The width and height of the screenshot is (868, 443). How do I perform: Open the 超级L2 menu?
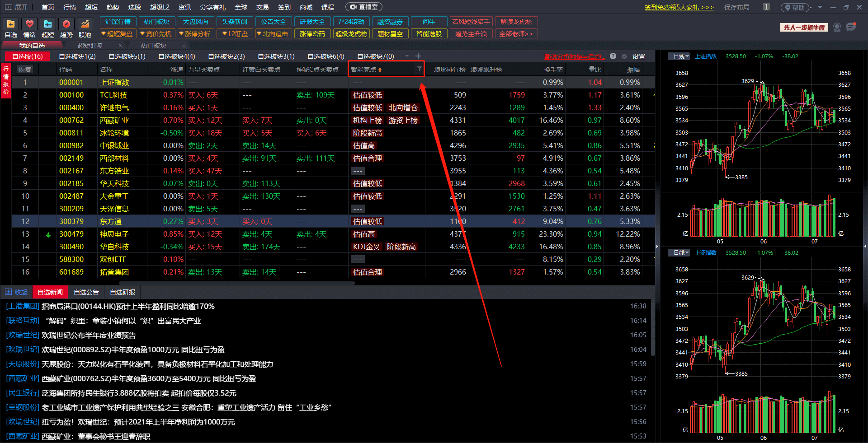(x=160, y=7)
